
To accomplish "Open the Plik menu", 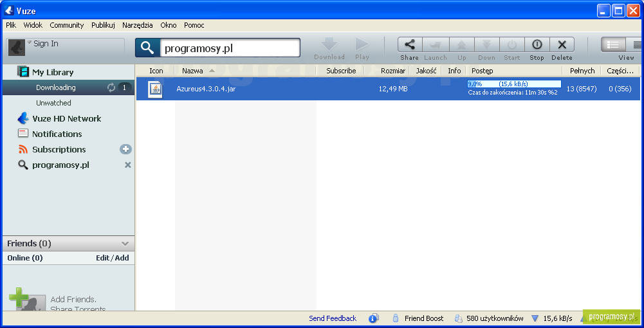I will (x=11, y=26).
